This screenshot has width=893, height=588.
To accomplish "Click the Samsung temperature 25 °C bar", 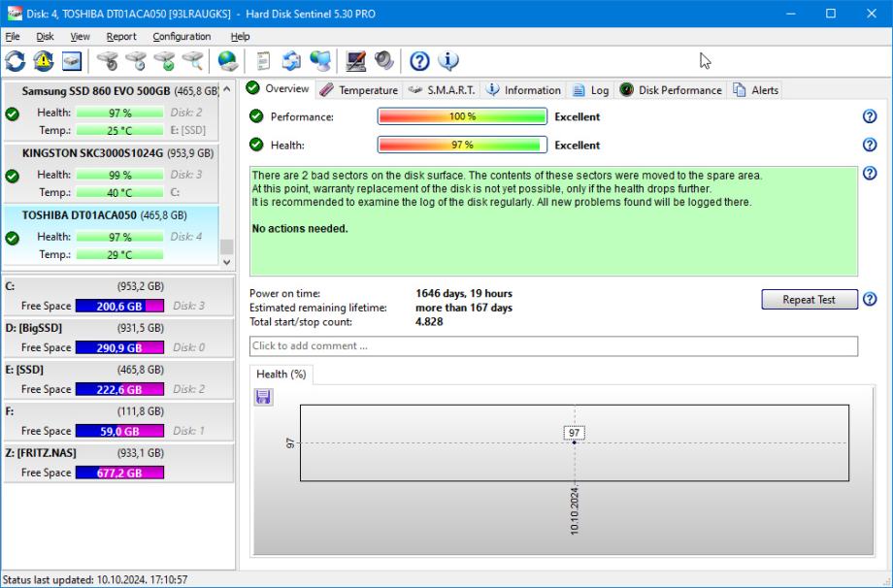I will [x=119, y=130].
